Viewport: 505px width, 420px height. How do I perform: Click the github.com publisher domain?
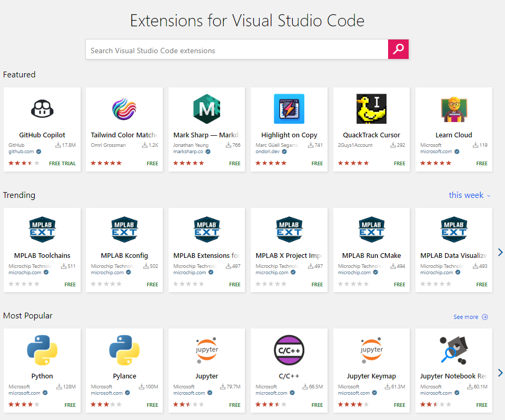[21, 152]
